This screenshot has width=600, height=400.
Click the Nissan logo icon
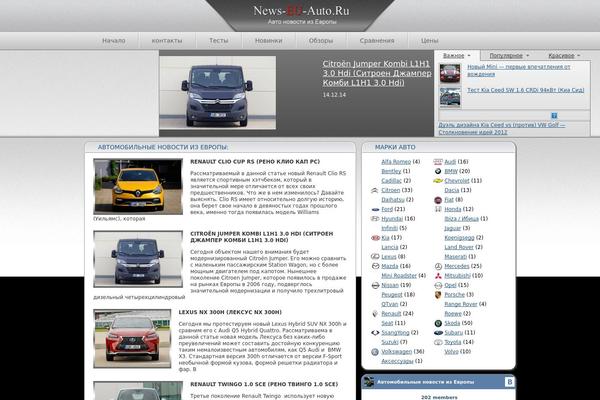click(x=375, y=285)
